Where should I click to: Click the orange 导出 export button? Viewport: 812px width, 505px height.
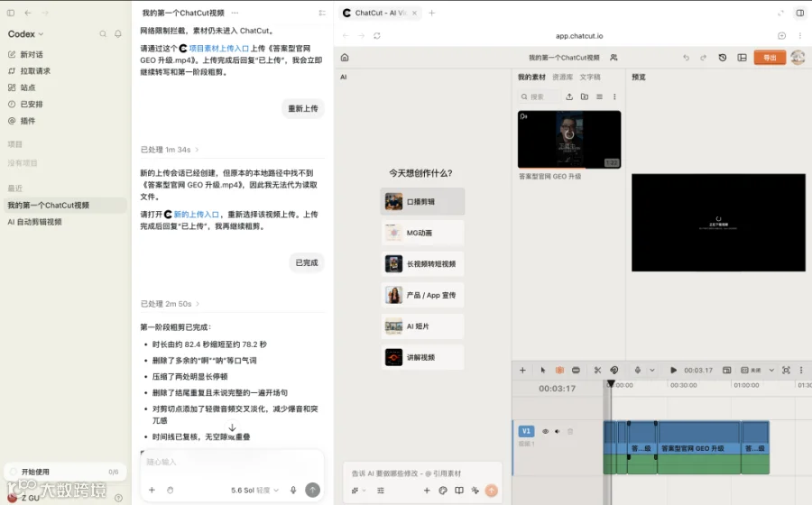click(x=770, y=58)
